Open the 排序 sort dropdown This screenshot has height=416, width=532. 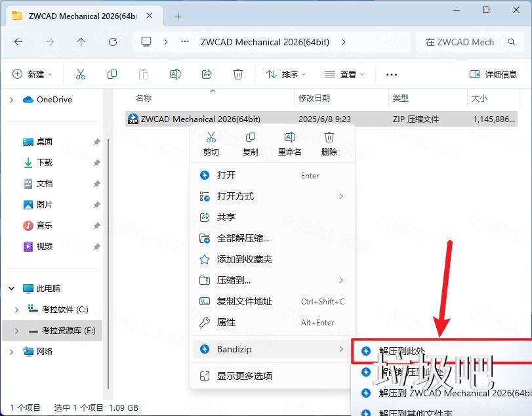(285, 74)
